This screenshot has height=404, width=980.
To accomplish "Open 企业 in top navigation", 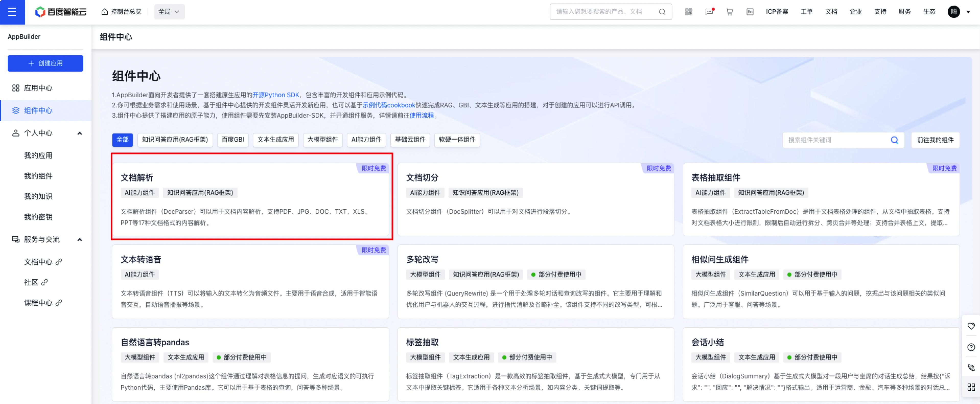I will coord(855,12).
